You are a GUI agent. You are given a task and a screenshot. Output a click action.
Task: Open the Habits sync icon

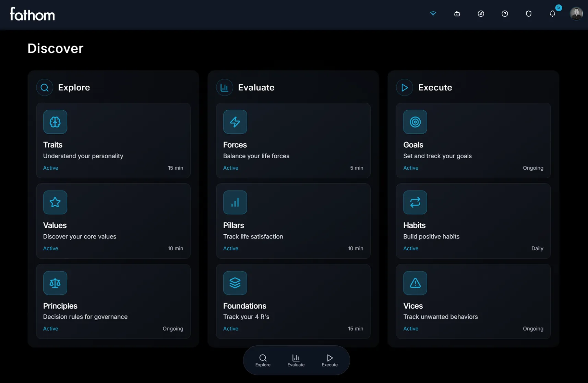coord(415,202)
